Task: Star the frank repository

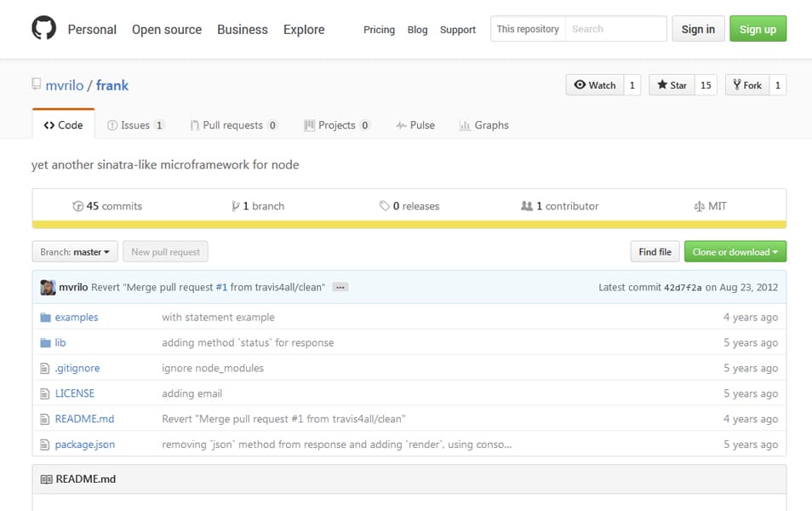Action: pos(672,85)
